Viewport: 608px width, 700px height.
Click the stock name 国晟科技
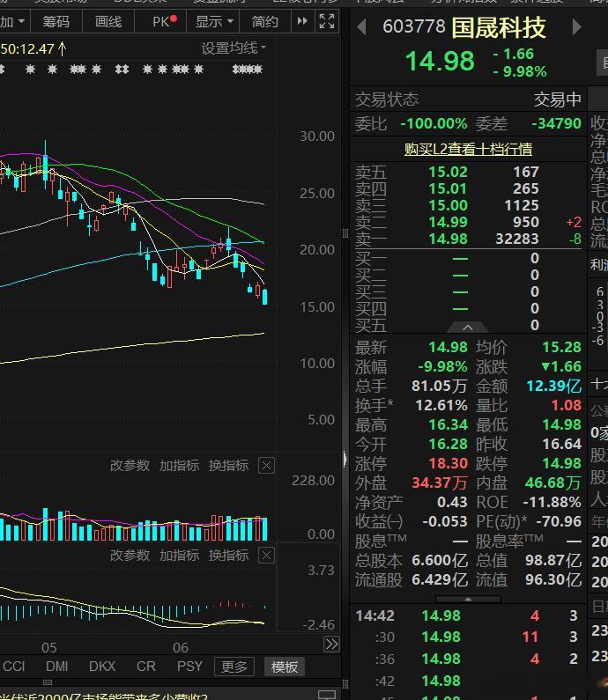pyautogui.click(x=499, y=27)
